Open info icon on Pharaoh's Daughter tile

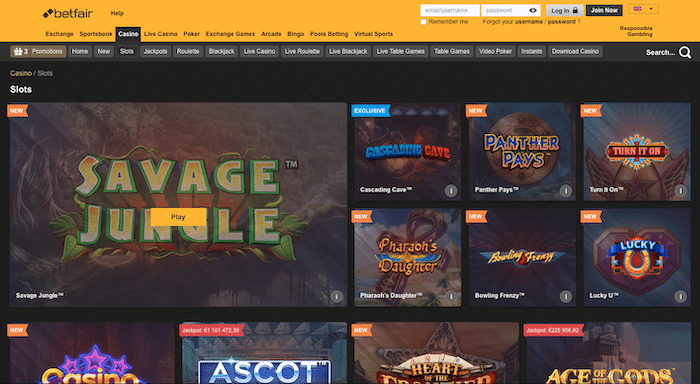click(451, 296)
